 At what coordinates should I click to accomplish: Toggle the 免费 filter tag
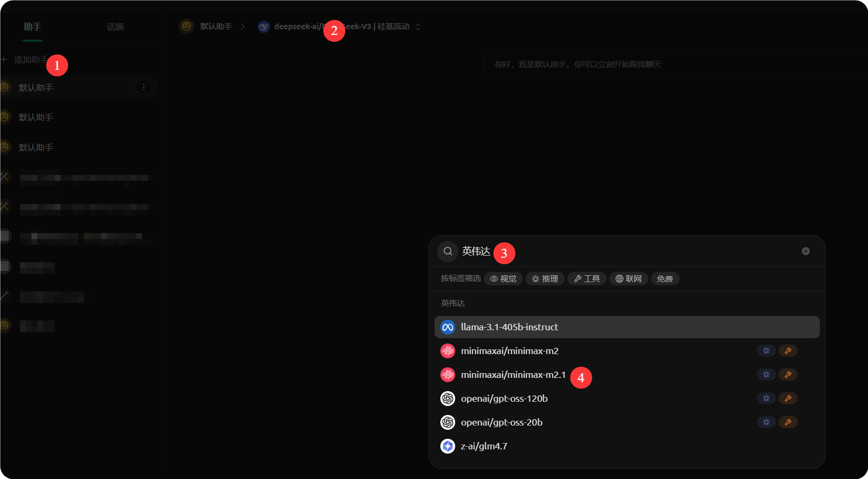point(665,279)
